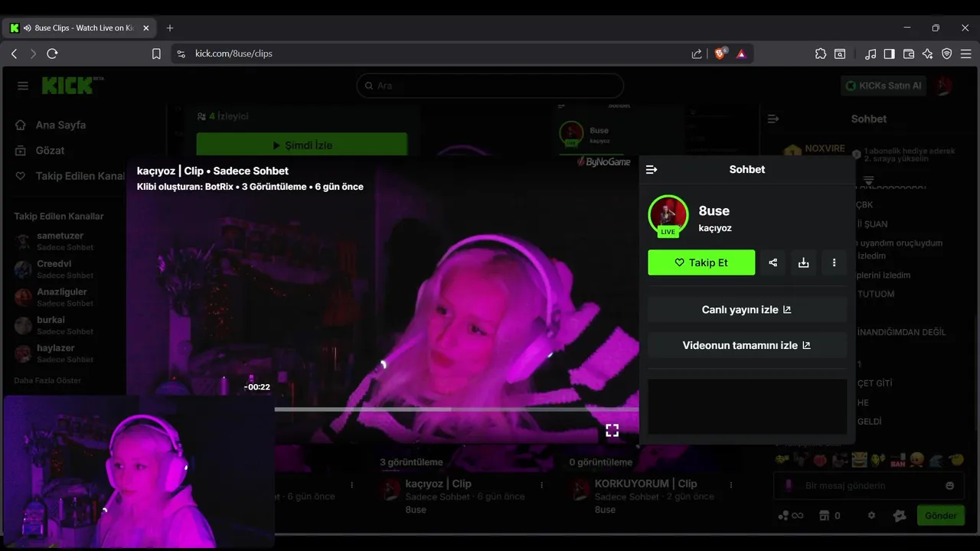Viewport: 980px width, 551px height.
Task: Click the Gönder send button
Action: 940,516
